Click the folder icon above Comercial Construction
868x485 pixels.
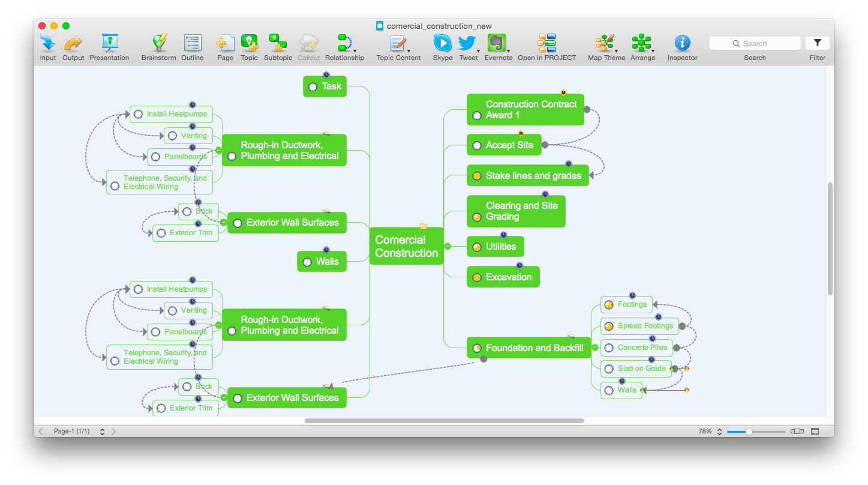(424, 226)
